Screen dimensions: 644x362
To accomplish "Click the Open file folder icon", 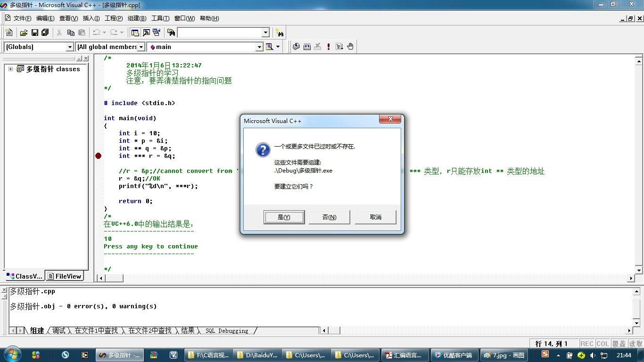I will 24,33.
